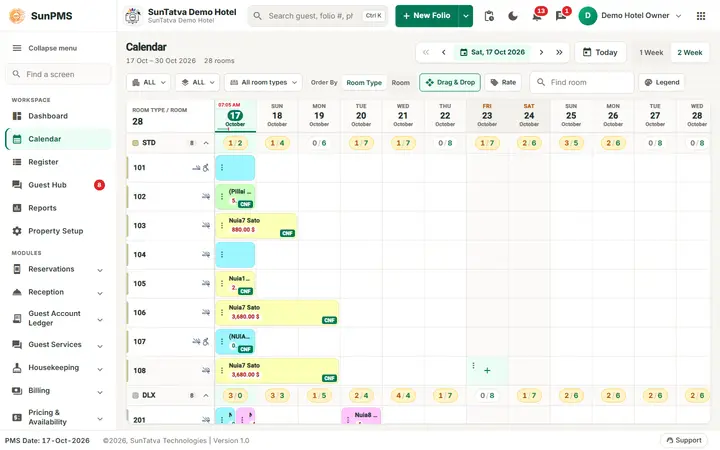Open All room types dropdown
The height and width of the screenshot is (450, 720).
point(263,83)
